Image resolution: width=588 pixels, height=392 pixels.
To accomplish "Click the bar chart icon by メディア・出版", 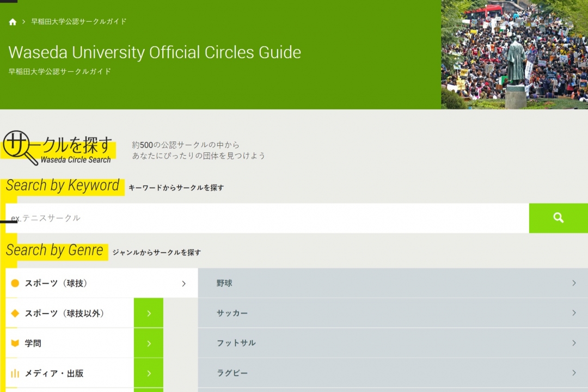I will (x=15, y=373).
